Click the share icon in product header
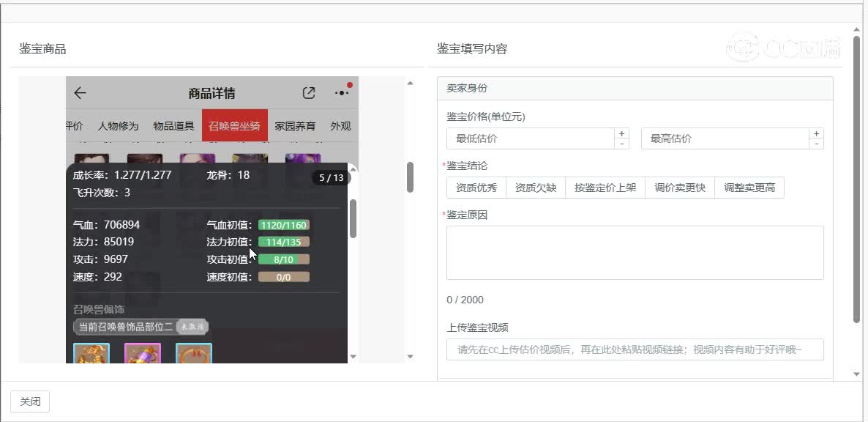868x422 pixels. [309, 93]
